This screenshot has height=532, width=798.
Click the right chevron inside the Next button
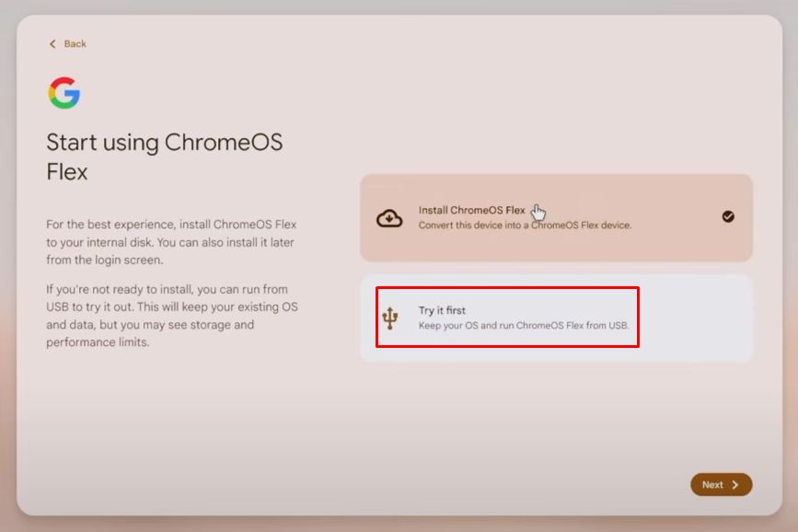(736, 484)
